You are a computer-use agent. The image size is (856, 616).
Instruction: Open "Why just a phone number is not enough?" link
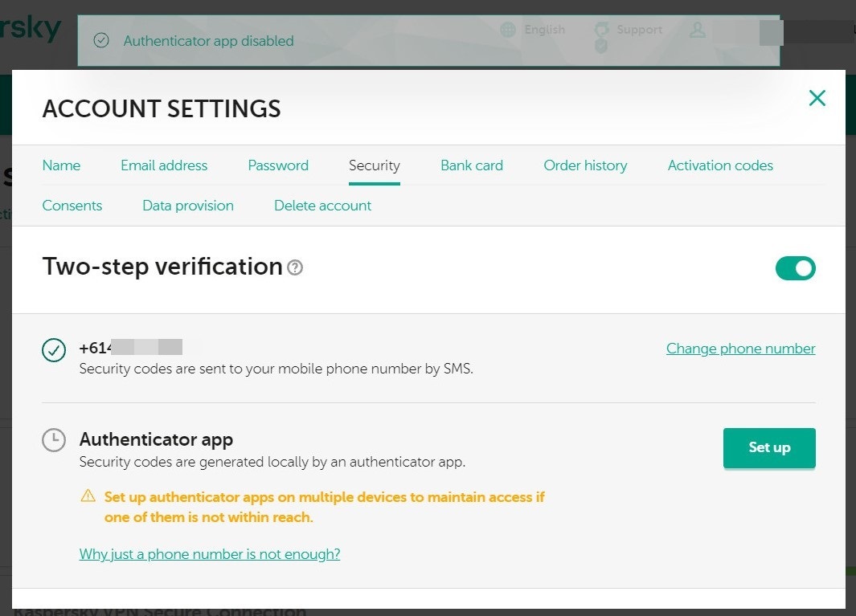[x=210, y=554]
